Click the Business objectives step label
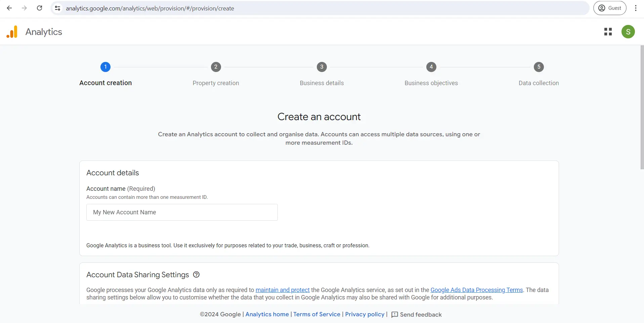This screenshot has width=644, height=323. pos(431,83)
